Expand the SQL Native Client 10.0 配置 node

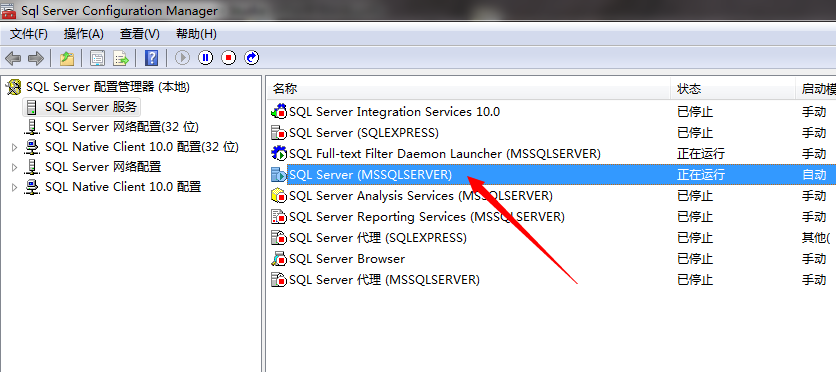[x=14, y=187]
